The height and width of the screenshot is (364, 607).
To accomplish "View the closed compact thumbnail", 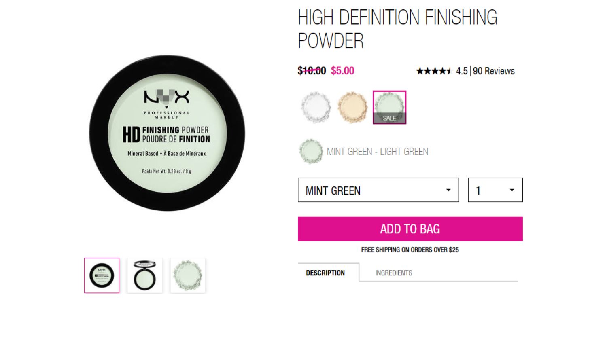I will click(102, 275).
